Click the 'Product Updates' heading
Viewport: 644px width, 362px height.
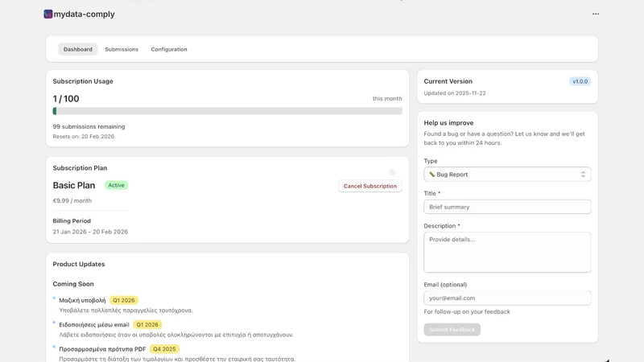tap(78, 264)
